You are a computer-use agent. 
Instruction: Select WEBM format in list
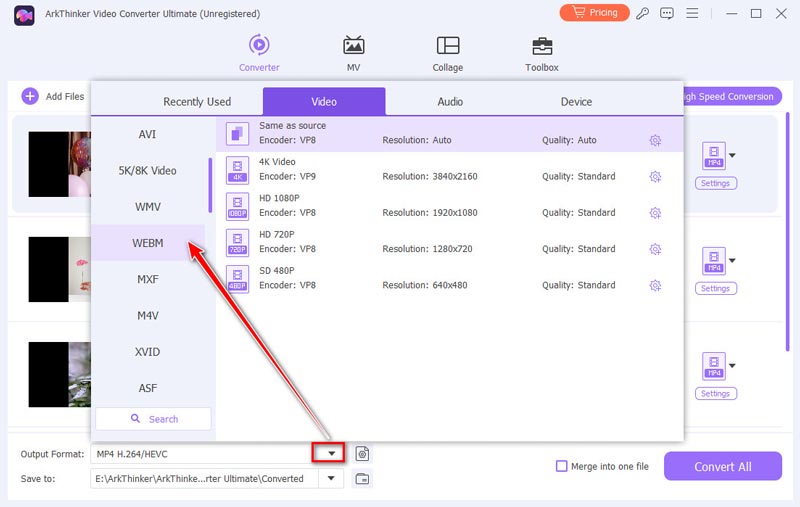[x=147, y=243]
